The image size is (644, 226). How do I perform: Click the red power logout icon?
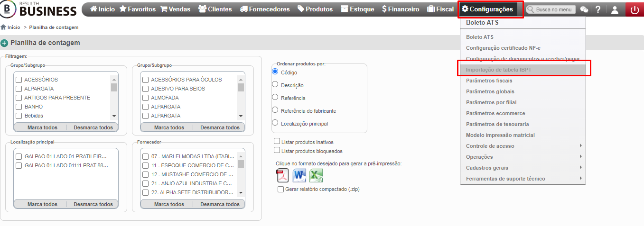(x=635, y=9)
